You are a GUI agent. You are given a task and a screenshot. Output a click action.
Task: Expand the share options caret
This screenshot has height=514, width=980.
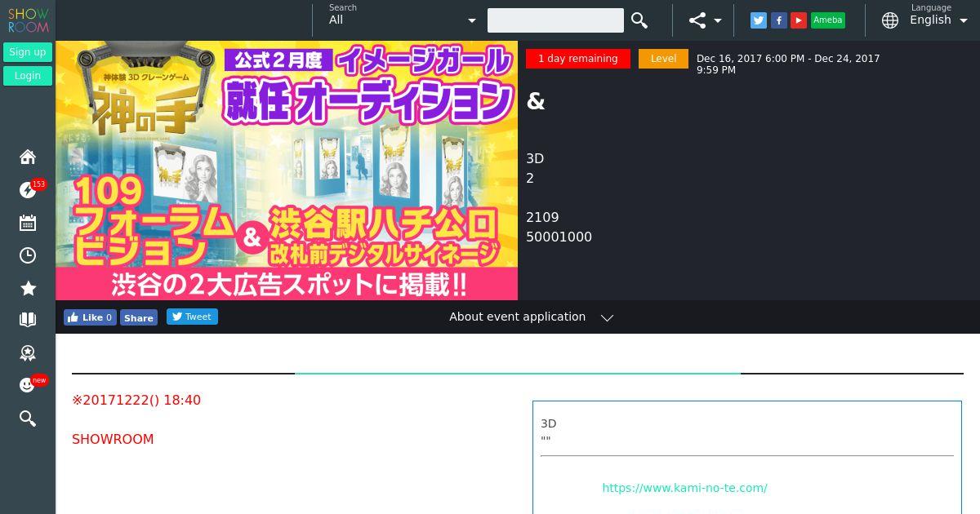pos(718,21)
